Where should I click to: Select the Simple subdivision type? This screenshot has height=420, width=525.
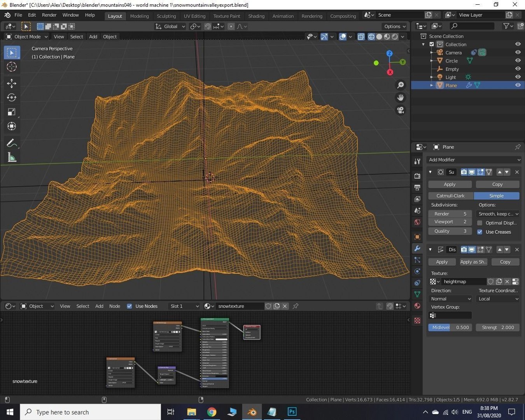pos(497,196)
